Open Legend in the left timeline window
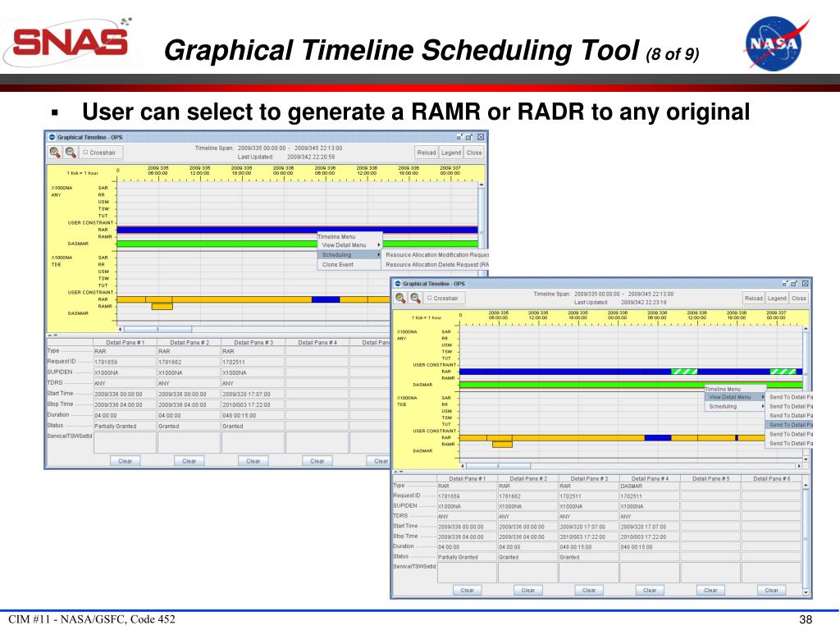840x630 pixels. pyautogui.click(x=451, y=153)
